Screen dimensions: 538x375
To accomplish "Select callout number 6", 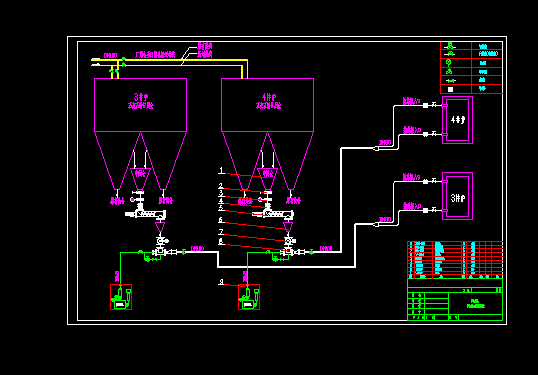I will click(221, 220).
